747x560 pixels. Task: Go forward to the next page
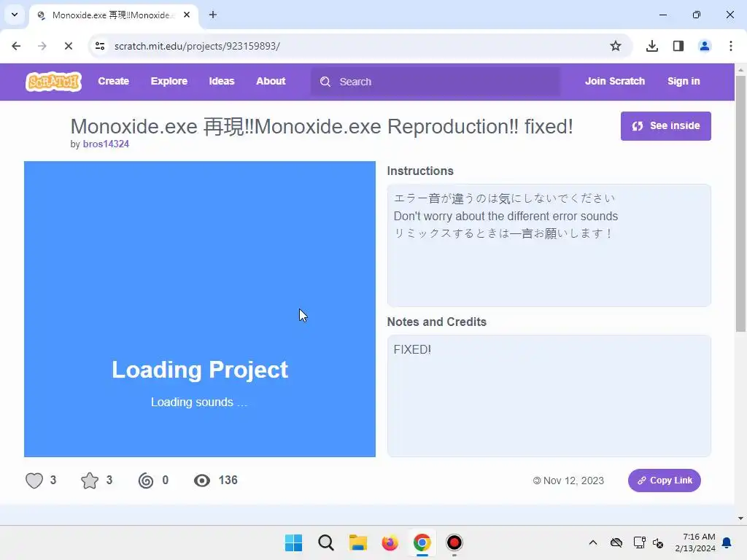pyautogui.click(x=42, y=46)
